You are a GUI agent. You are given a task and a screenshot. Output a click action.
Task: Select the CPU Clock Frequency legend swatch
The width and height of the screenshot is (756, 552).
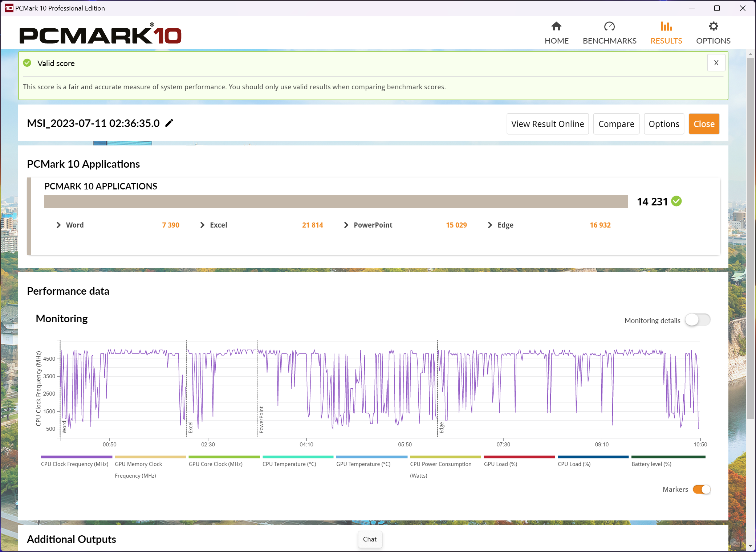click(x=77, y=457)
